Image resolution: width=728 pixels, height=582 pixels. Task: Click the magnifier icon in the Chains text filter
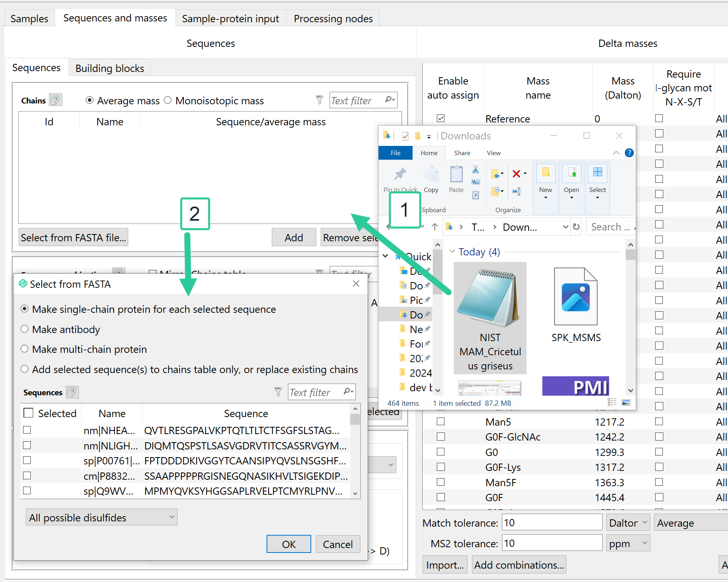point(390,100)
